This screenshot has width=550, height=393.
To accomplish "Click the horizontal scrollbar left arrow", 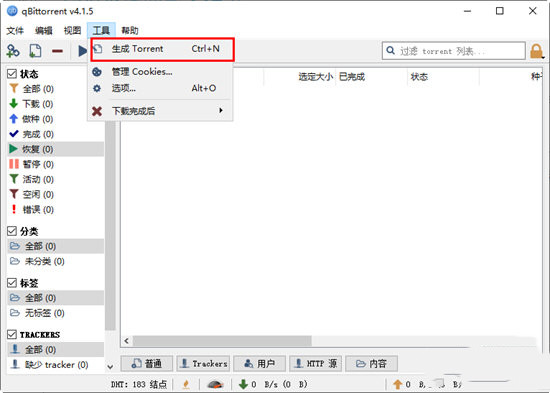I will pos(127,341).
